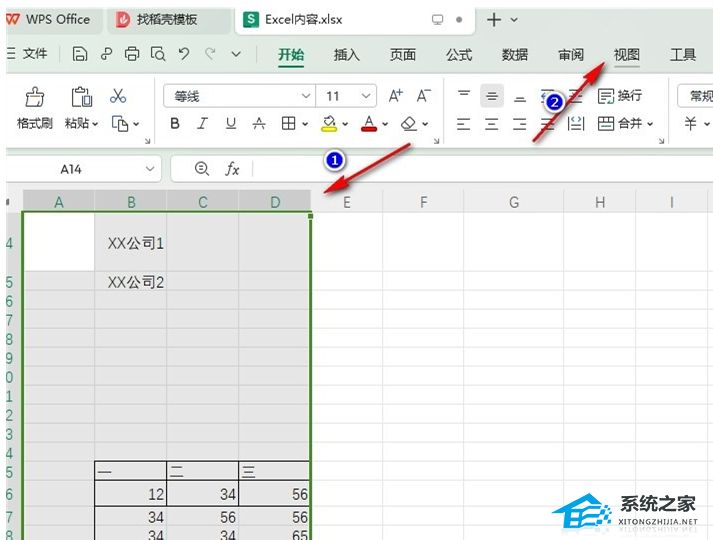Click the Format Painter brush icon
713x540 pixels.
[x=35, y=97]
